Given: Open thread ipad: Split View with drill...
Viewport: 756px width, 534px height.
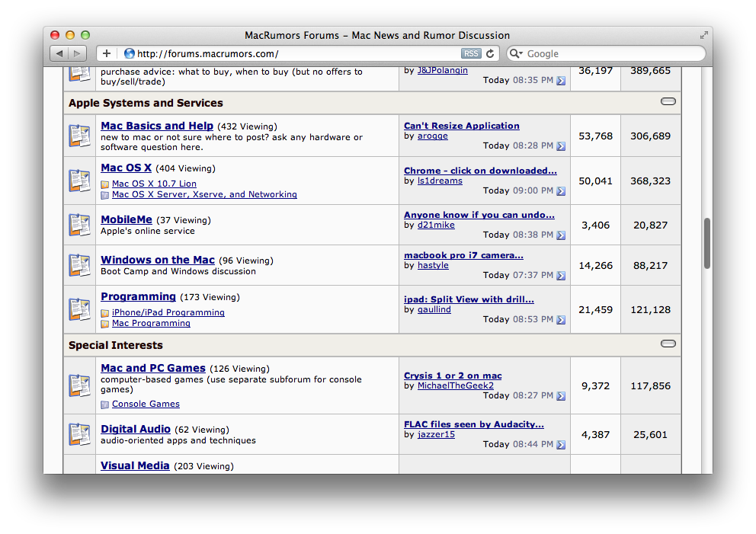Looking at the screenshot, I should click(x=469, y=299).
